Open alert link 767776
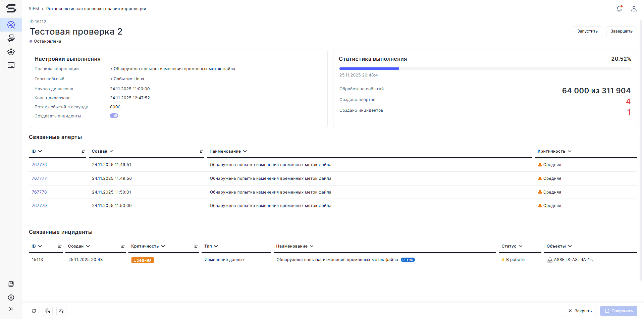Viewport: 644px width, 319px height. tap(39, 165)
